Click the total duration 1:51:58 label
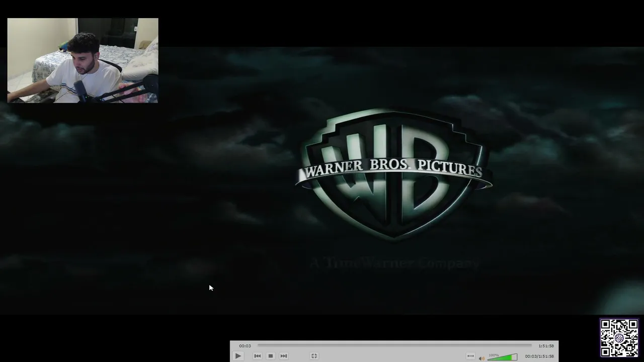The image size is (644, 362). coord(546,346)
